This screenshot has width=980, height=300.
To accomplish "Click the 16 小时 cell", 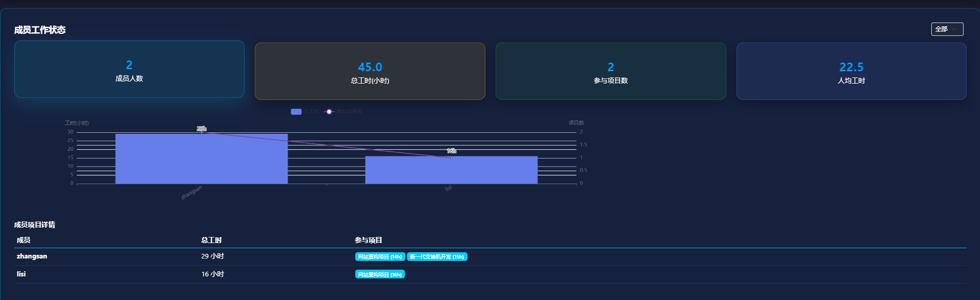I will [x=213, y=274].
